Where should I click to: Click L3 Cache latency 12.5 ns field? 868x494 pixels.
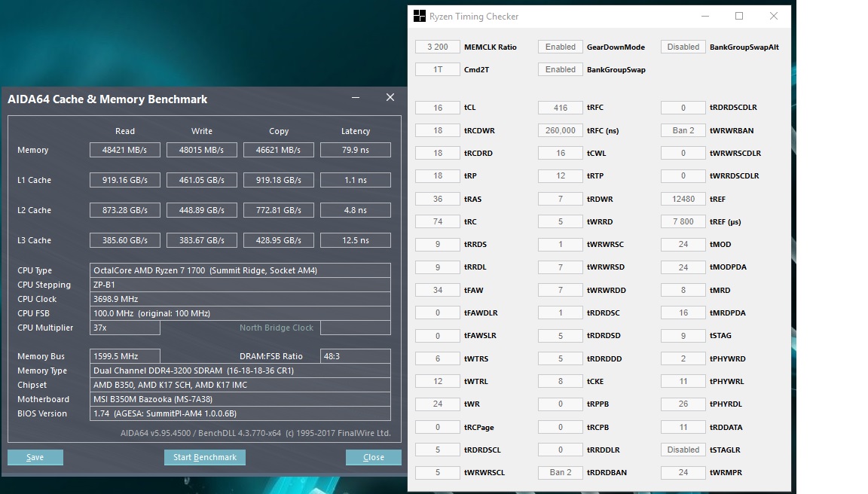[356, 240]
